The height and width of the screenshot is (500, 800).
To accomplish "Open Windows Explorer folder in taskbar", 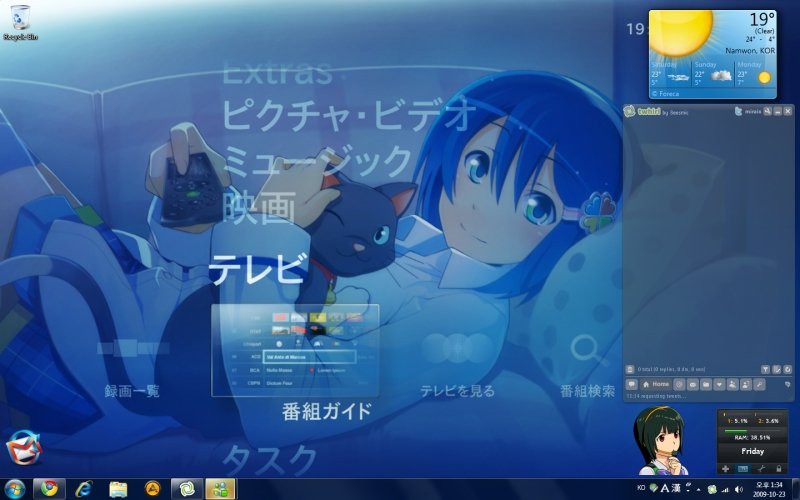I will tap(118, 489).
